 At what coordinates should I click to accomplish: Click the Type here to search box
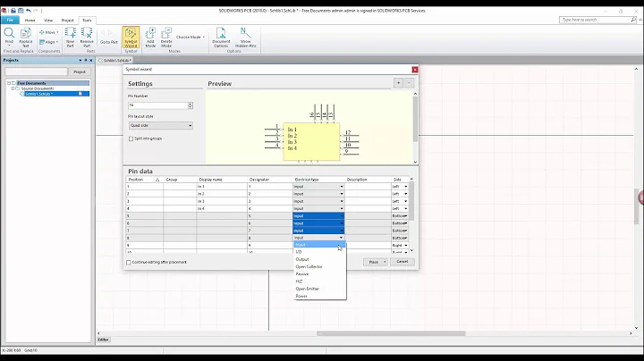tap(595, 20)
